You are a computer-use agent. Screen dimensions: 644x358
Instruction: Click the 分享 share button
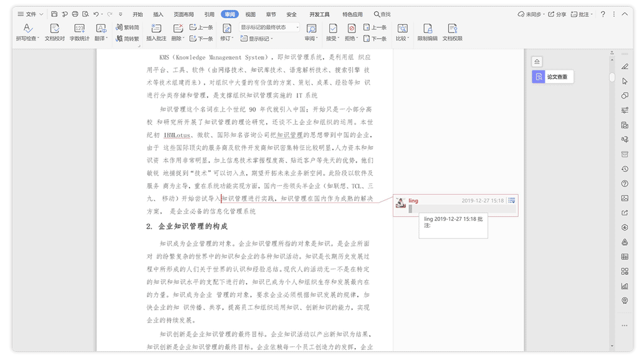557,14
